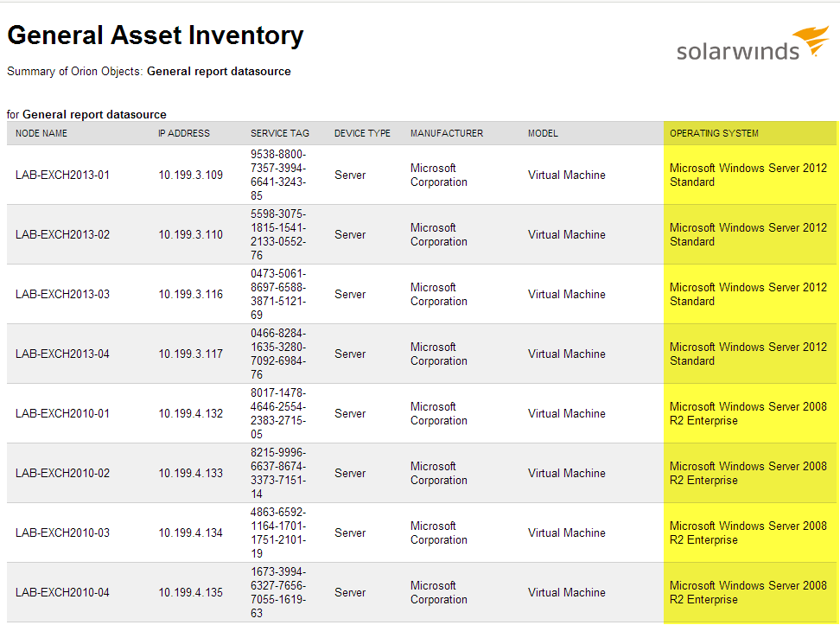Screen dimensions: 840x625
Task: Open node LAB-EXCH2010-04
Action: point(62,592)
